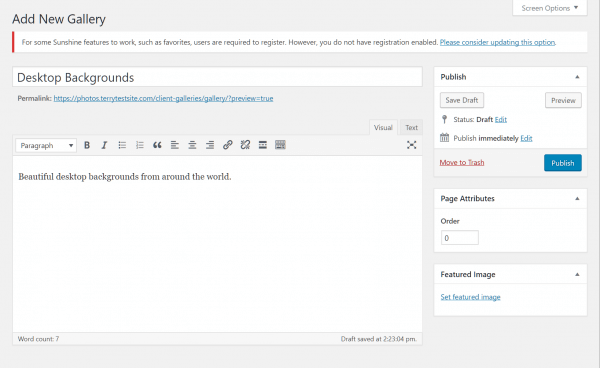The width and height of the screenshot is (600, 368).
Task: Apply italic formatting
Action: click(104, 145)
